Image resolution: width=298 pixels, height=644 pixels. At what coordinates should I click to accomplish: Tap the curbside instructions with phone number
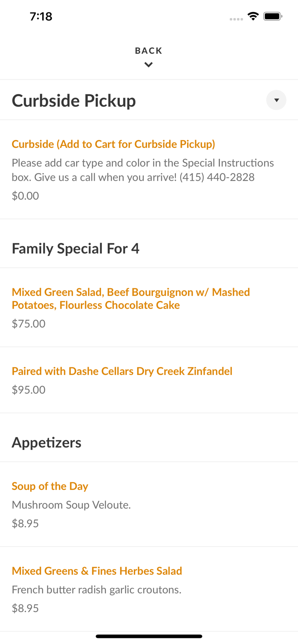(x=142, y=170)
